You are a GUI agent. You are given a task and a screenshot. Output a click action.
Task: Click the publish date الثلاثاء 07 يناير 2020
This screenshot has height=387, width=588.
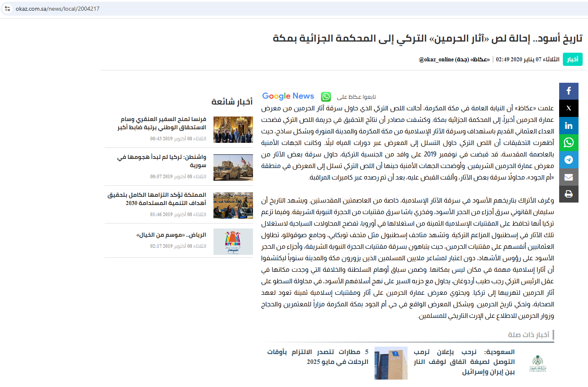(528, 59)
